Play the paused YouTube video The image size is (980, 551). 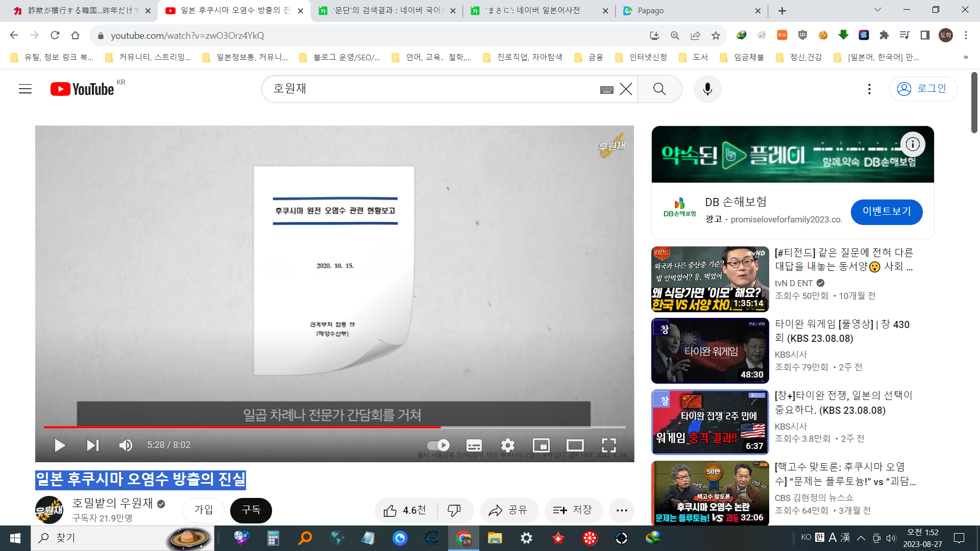click(60, 445)
